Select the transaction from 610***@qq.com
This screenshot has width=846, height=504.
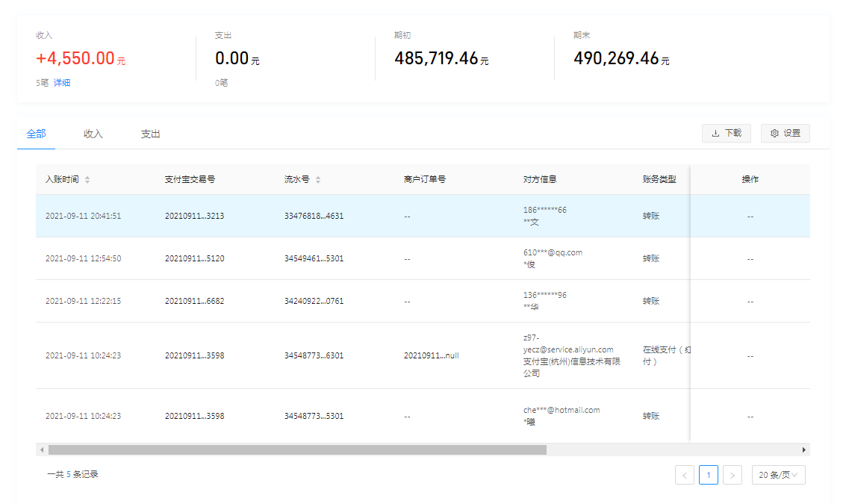553,252
